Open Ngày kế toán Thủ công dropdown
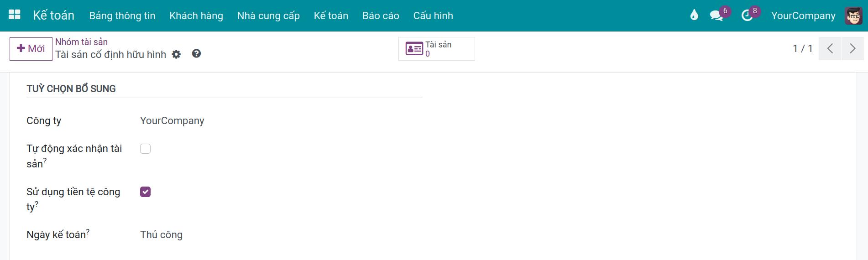The height and width of the screenshot is (260, 868). (162, 235)
